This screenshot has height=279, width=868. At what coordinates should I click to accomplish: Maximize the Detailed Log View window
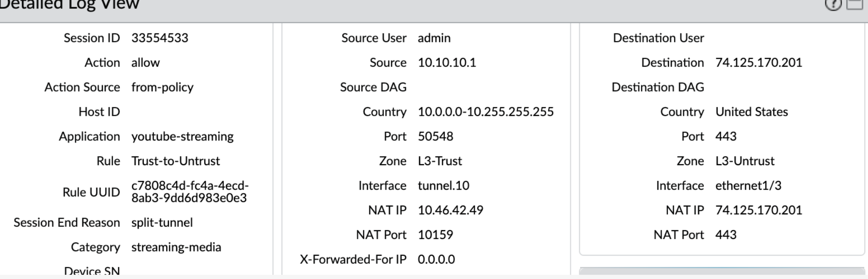pyautogui.click(x=855, y=5)
